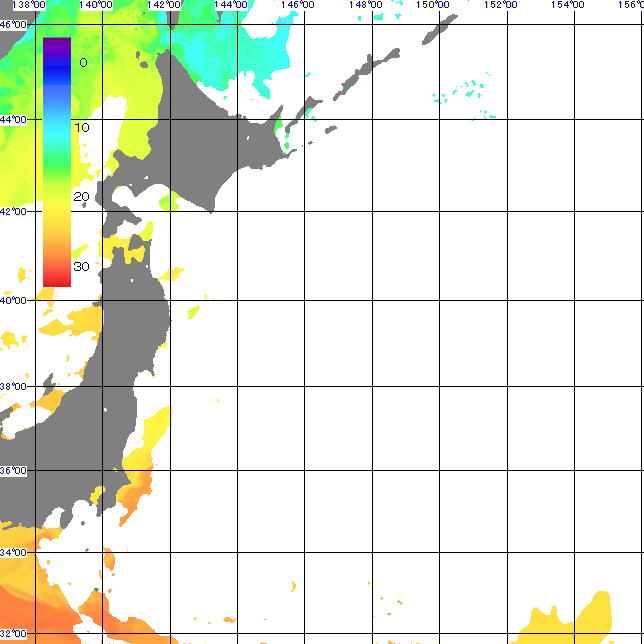This screenshot has width=644, height=644.
Task: Click the purple top of the temperature color bar
Action: [57, 44]
